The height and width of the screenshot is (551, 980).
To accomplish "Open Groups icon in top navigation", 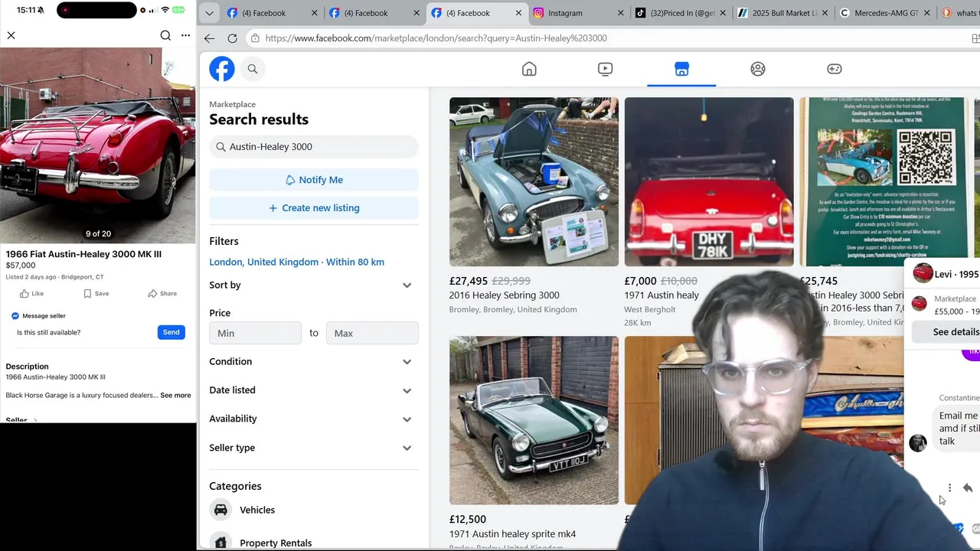I will (758, 69).
